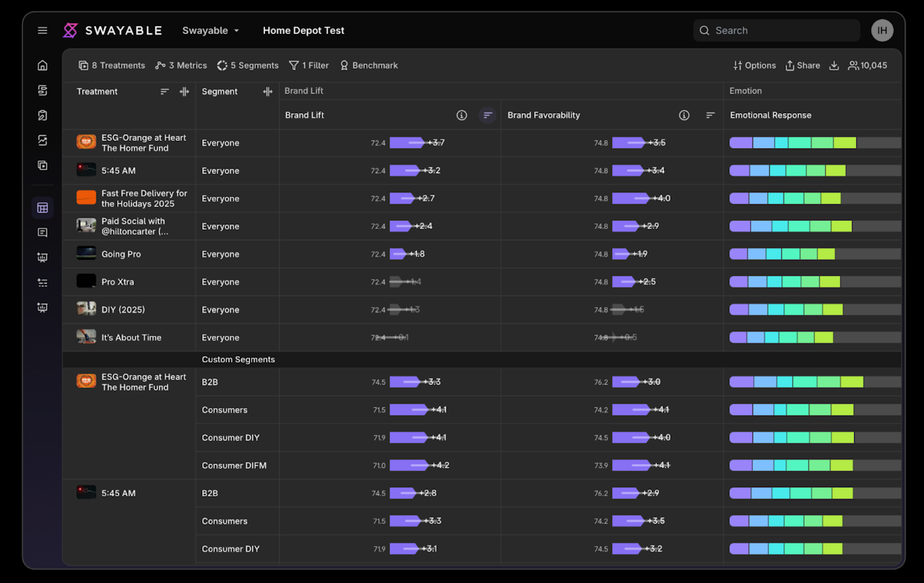
Task: Click the Share button
Action: [x=802, y=65]
